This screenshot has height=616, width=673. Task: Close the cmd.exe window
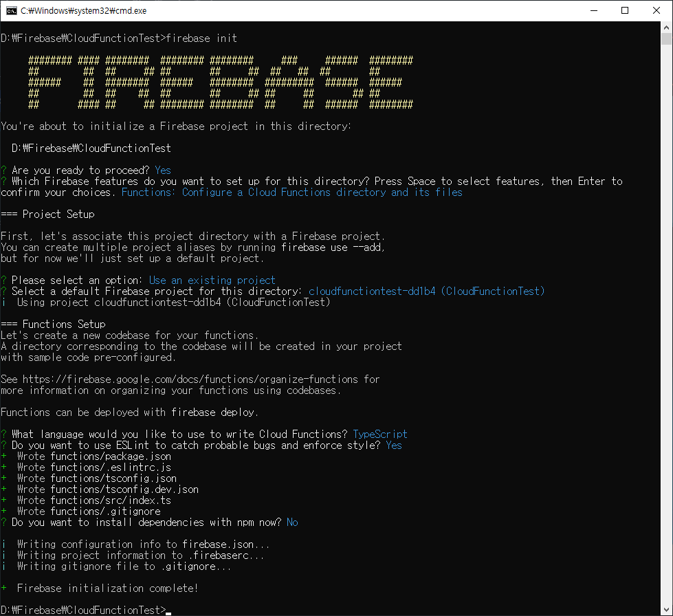click(657, 11)
